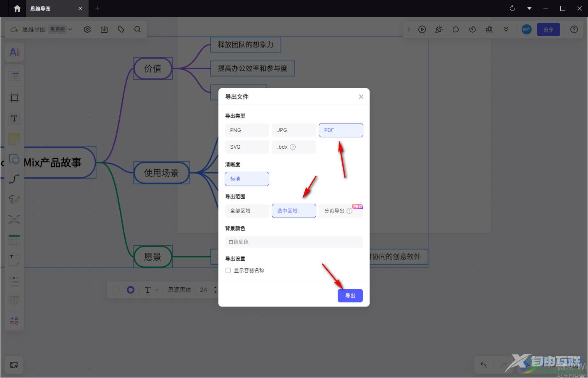Select the kanban board tool
Screen dimensions: 588x378
14,300
